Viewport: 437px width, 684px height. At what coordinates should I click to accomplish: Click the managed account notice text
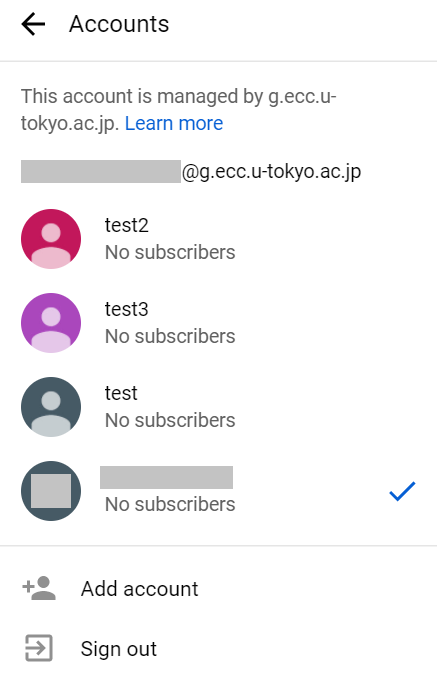[178, 109]
